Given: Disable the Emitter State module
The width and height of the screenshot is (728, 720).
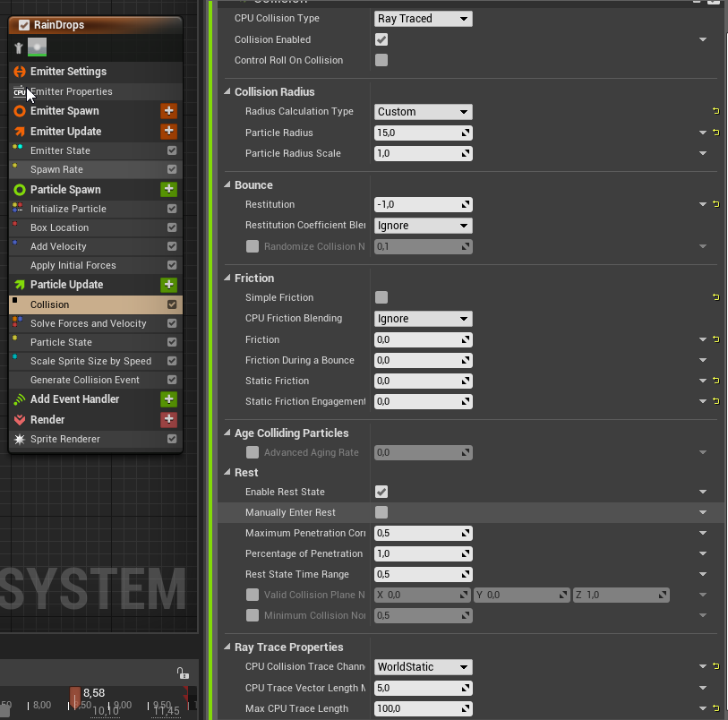Looking at the screenshot, I should pos(172,150).
